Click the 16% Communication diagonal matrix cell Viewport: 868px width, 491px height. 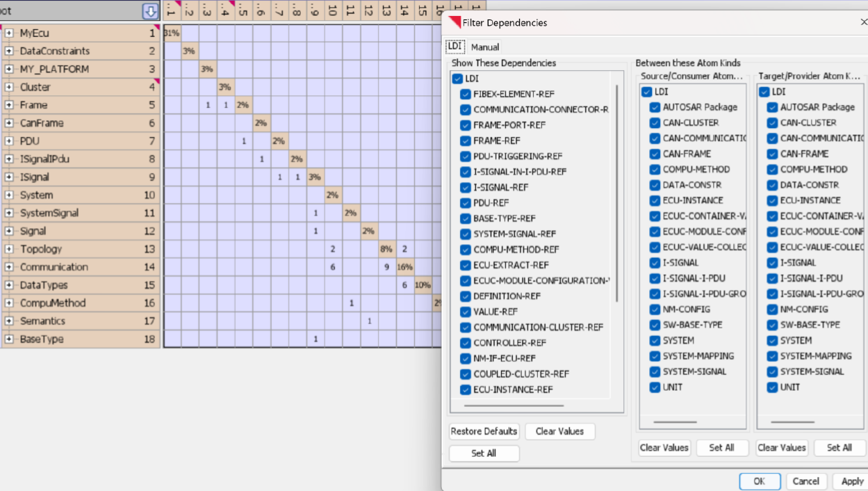click(405, 267)
